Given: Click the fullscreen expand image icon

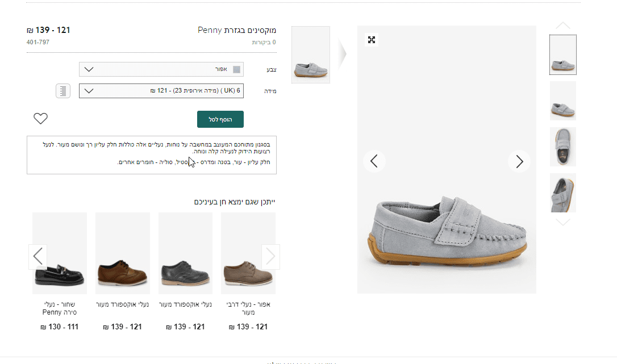Looking at the screenshot, I should click(x=372, y=40).
